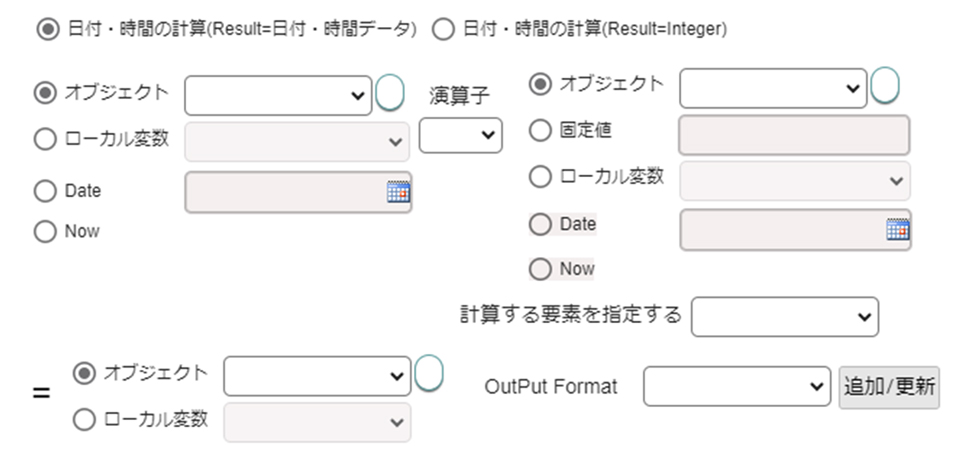Click the 固定値 text input field
Viewport: 970px width, 468px height.
(794, 135)
